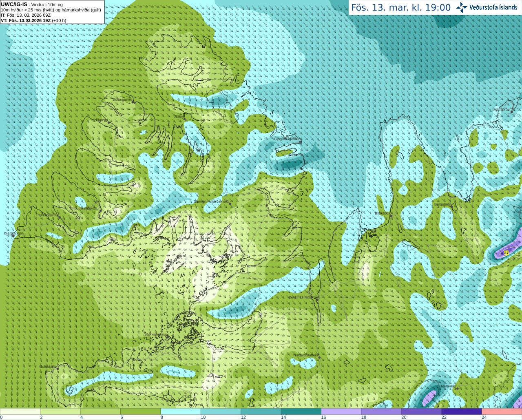Viewport: 522px width, 420px height.
Task: Click the 'VT: Fös. 13.03.2026 19Z (+10 h)' line
Action: (x=33, y=20)
